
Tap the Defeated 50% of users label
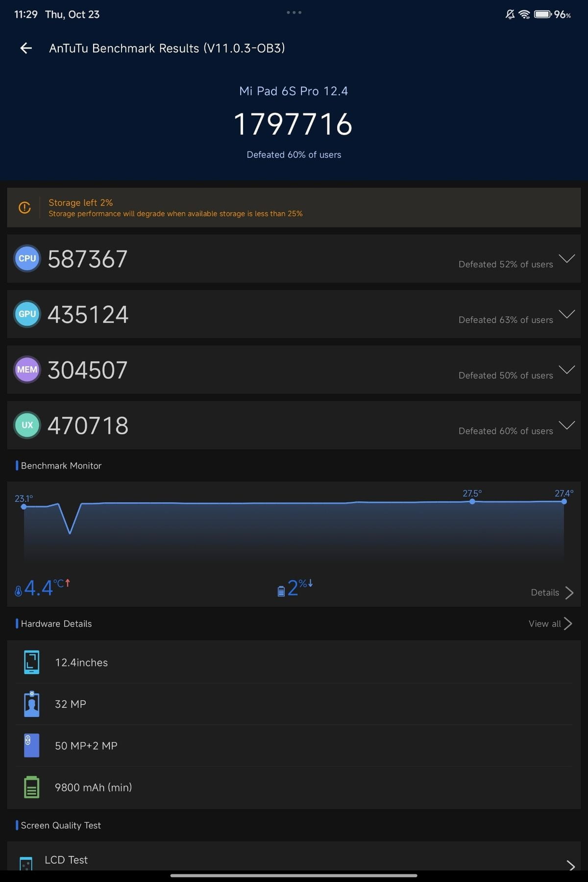506,375
